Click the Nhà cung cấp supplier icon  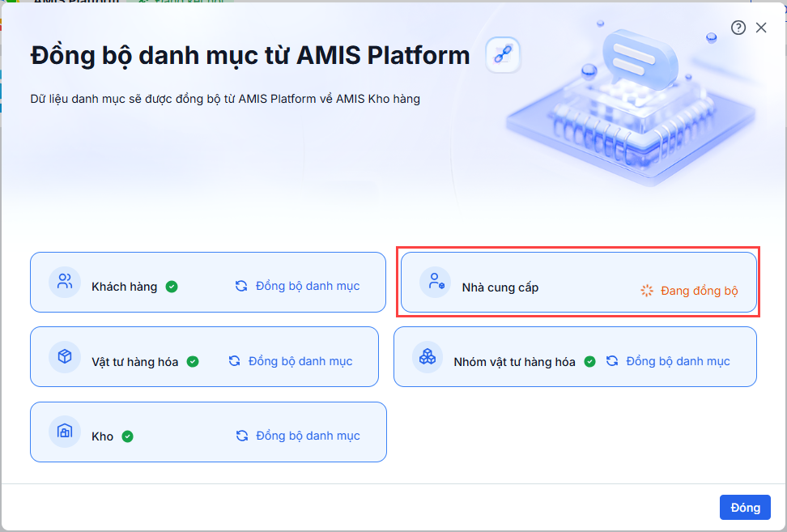(x=435, y=282)
